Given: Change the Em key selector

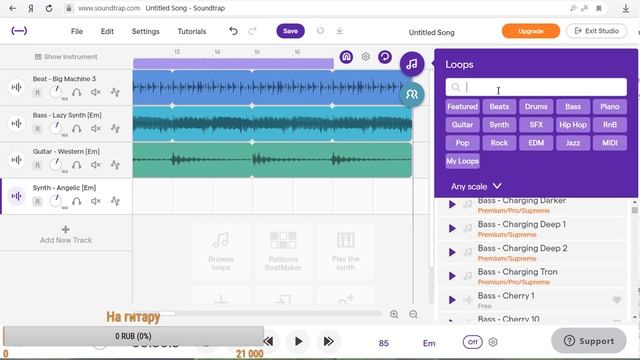Looking at the screenshot, I should pos(429,343).
